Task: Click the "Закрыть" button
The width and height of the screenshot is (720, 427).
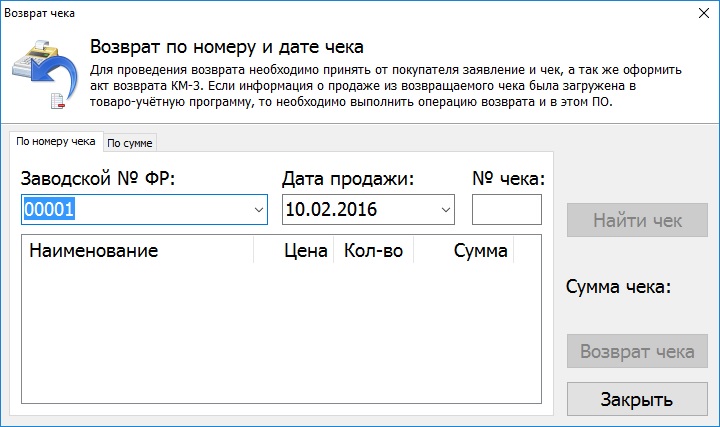Action: [x=636, y=400]
